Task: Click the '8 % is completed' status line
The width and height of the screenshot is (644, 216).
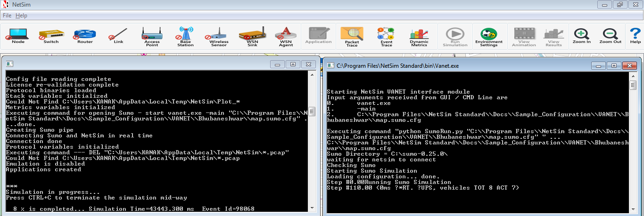Action: [134, 209]
